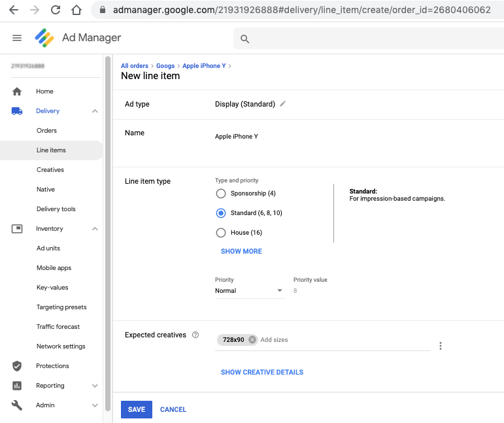Click the CANCEL button
Screen dimensions: 504x423
[x=173, y=409]
